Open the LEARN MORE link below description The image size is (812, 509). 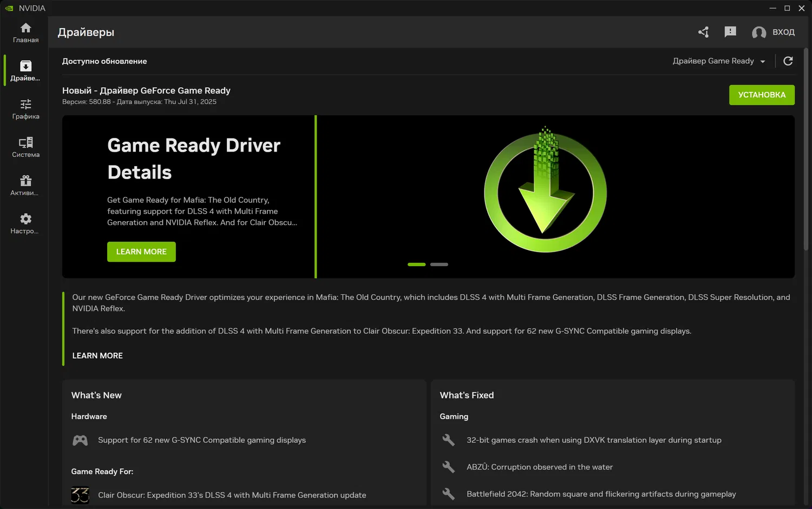[97, 355]
